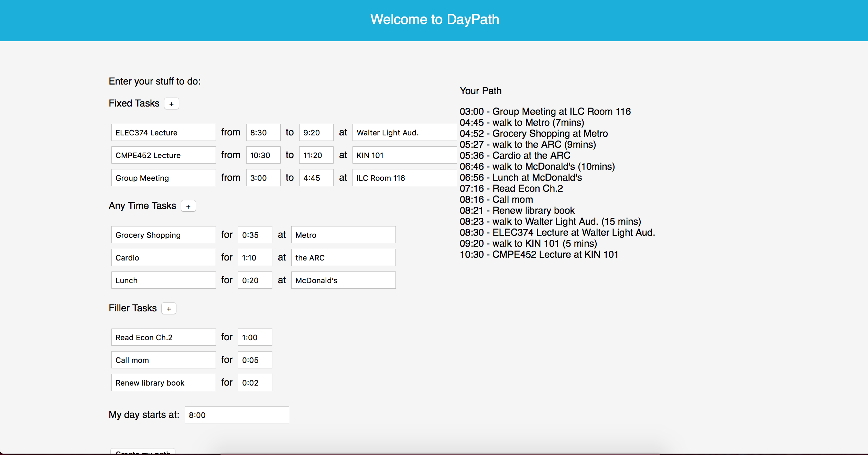Click the 8:30 start time field
The height and width of the screenshot is (455, 868).
point(263,133)
